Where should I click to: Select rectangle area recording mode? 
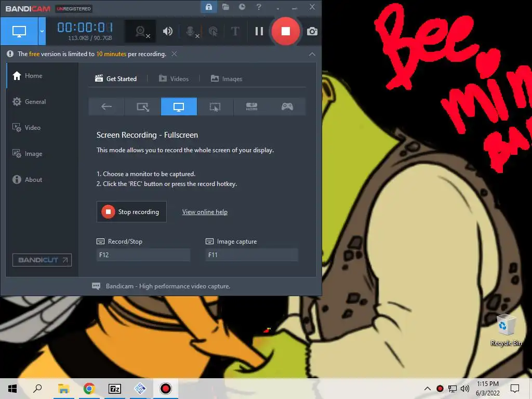pyautogui.click(x=143, y=107)
